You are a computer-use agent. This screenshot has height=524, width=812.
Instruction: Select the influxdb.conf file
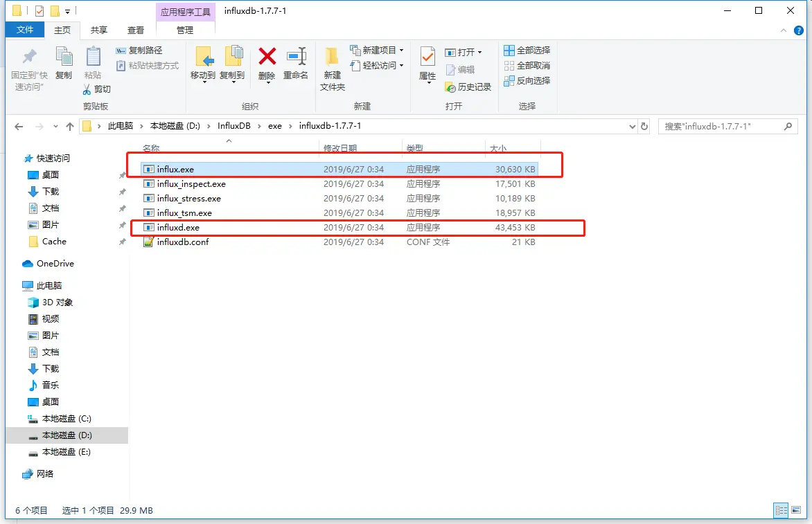(x=339, y=242)
